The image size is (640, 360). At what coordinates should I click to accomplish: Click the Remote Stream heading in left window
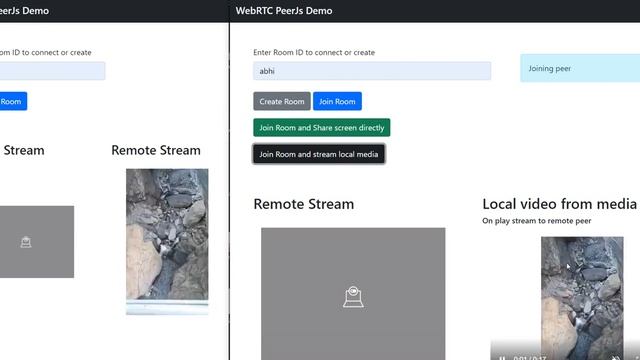pos(156,150)
